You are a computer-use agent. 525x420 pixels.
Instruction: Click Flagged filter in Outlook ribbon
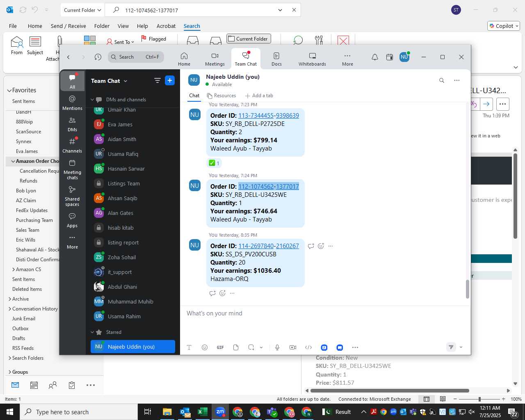pos(153,39)
